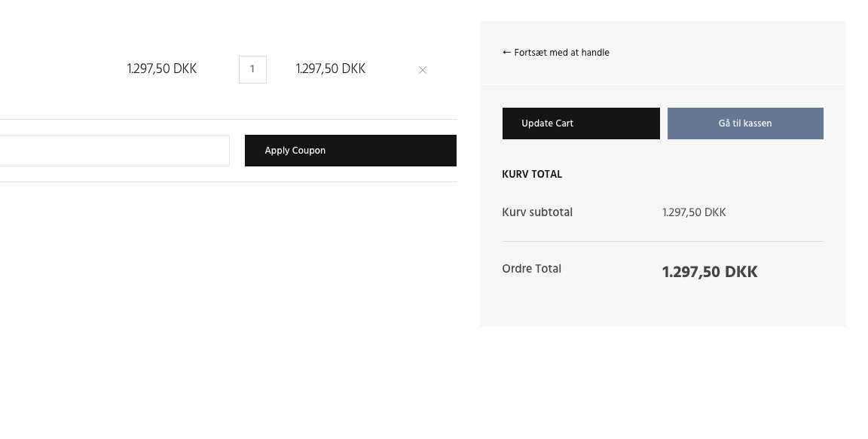
Task: Click into the coupon code field
Action: [x=113, y=151]
